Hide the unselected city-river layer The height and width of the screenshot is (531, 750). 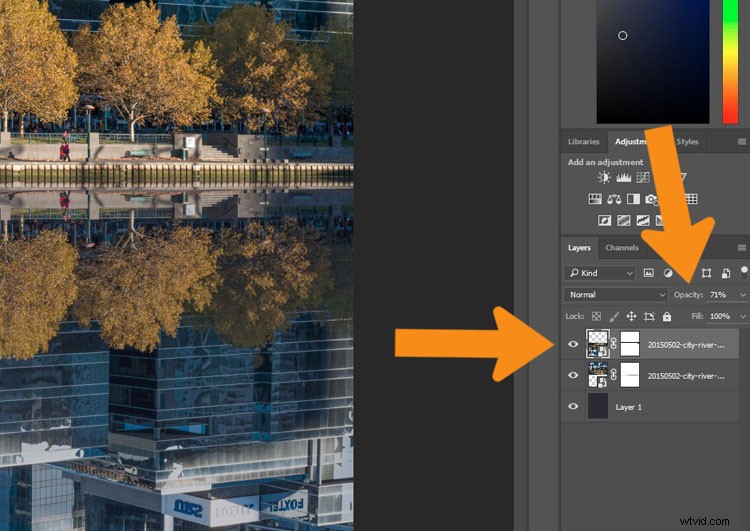573,375
